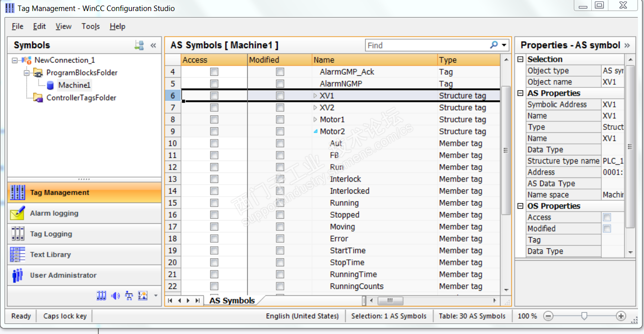Go to last sheet tab arrow
The width and height of the screenshot is (644, 334).
pyautogui.click(x=197, y=300)
